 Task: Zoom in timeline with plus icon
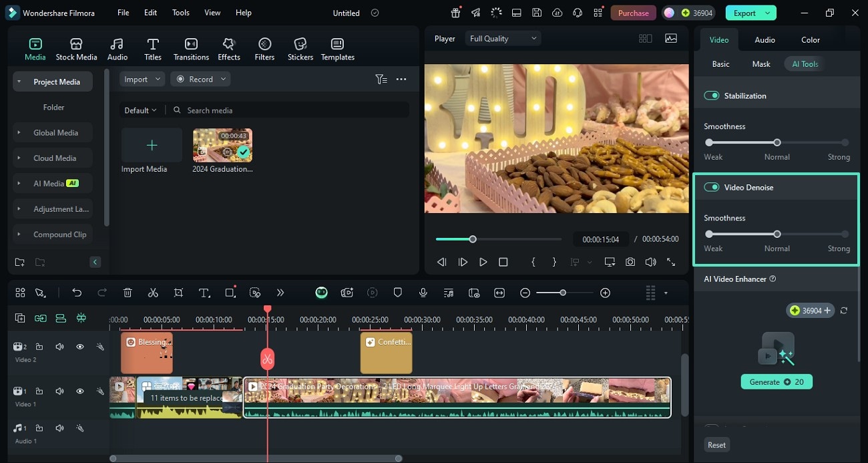pyautogui.click(x=605, y=293)
